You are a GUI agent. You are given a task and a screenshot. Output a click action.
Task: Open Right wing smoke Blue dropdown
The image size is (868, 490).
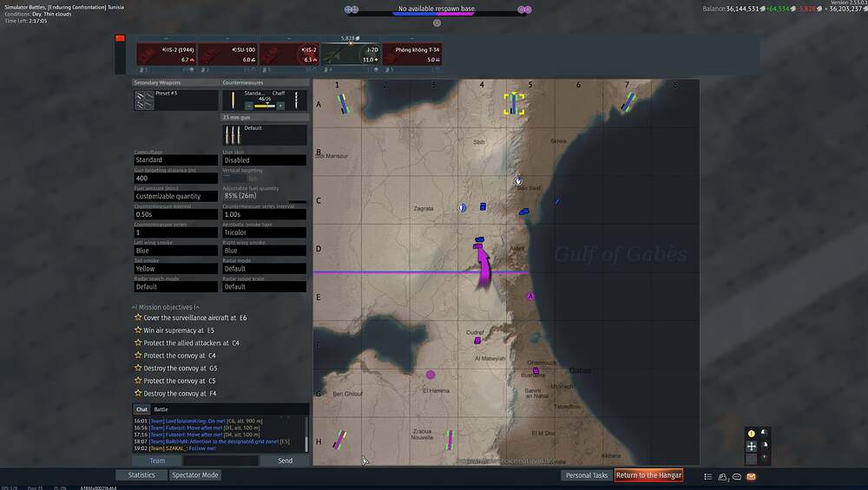click(x=265, y=251)
